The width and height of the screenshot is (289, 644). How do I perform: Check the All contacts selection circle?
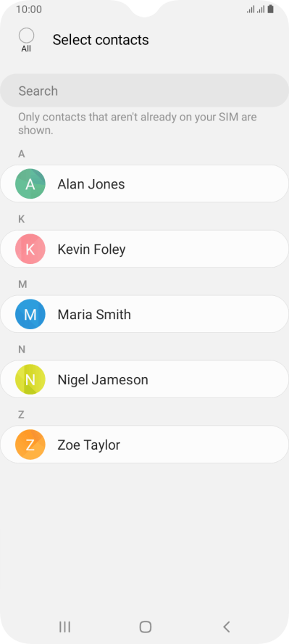click(26, 36)
